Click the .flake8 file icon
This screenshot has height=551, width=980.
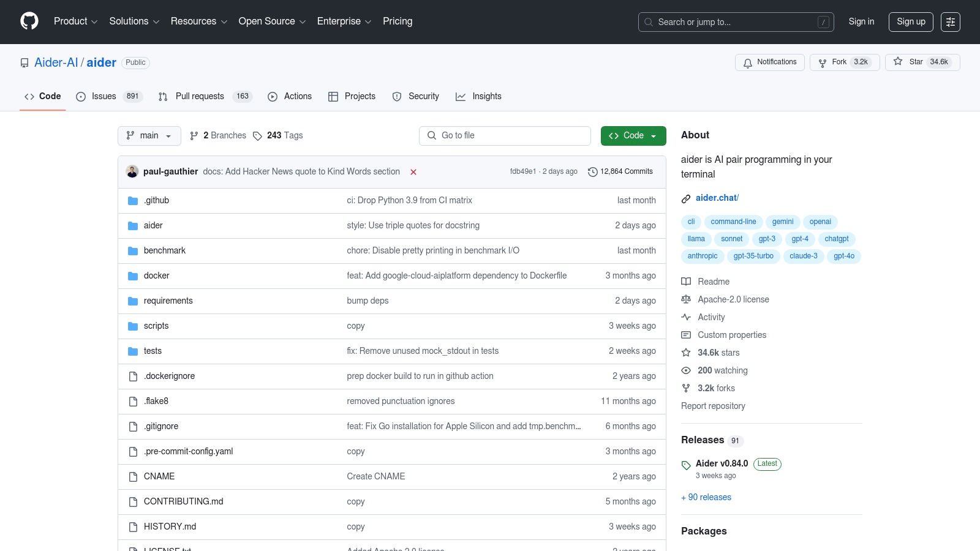(133, 402)
